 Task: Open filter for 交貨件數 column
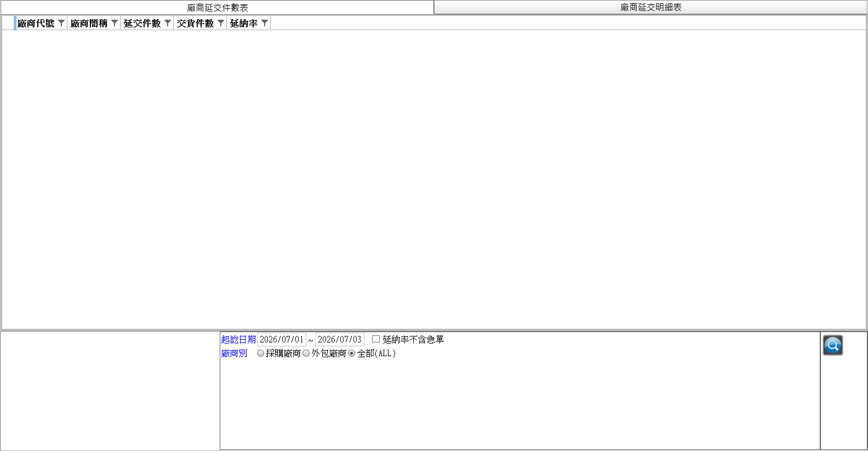[x=221, y=23]
